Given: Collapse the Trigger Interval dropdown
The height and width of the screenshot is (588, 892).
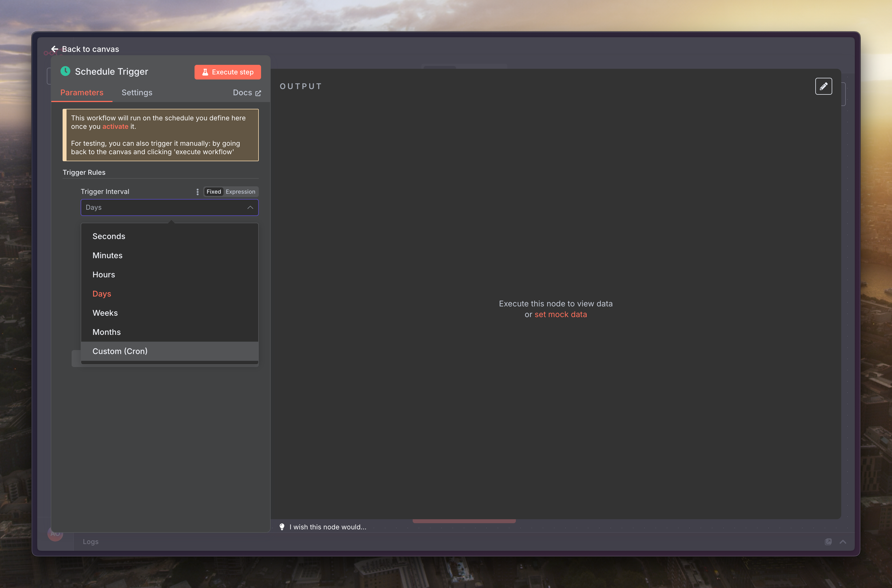Looking at the screenshot, I should coord(250,207).
